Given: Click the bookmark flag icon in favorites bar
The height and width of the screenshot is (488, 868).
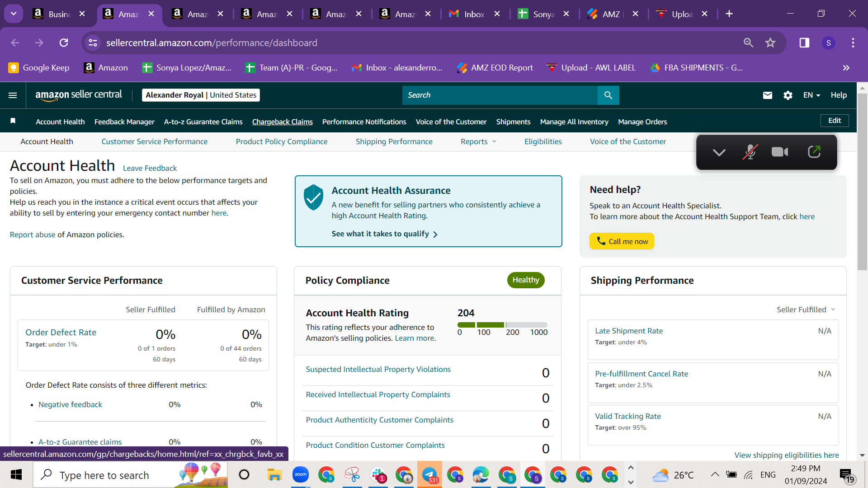Looking at the screenshot, I should click(13, 121).
